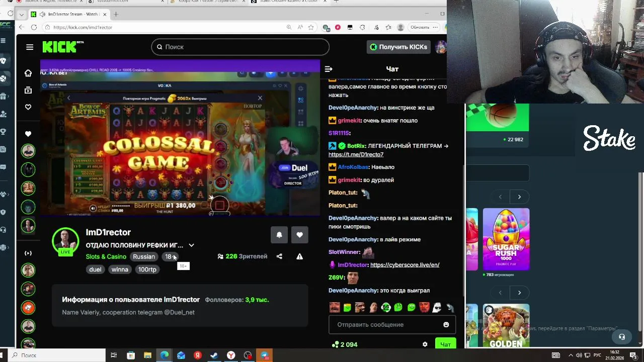Open the taskbar notification center

pos(633,355)
